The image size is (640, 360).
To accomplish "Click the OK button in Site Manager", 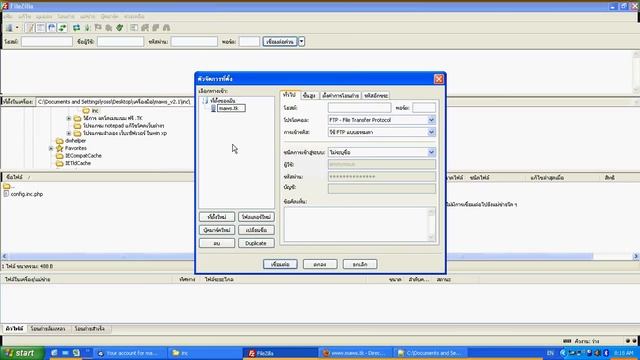I will tap(320, 264).
